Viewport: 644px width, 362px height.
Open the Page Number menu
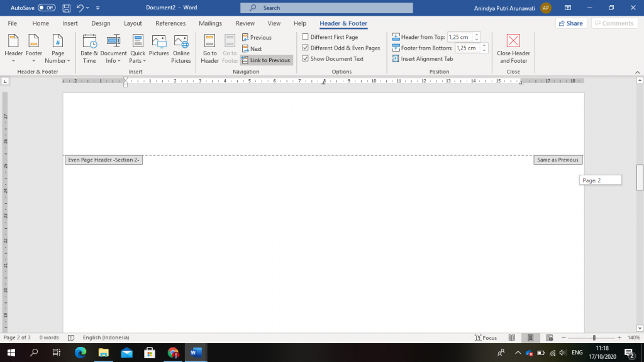tap(57, 49)
